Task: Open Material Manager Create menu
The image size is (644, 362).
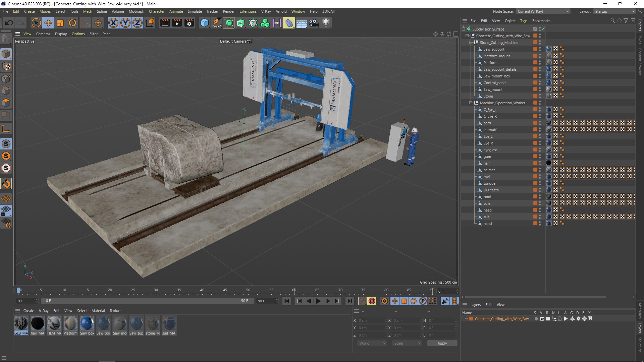Action: pyautogui.click(x=29, y=311)
